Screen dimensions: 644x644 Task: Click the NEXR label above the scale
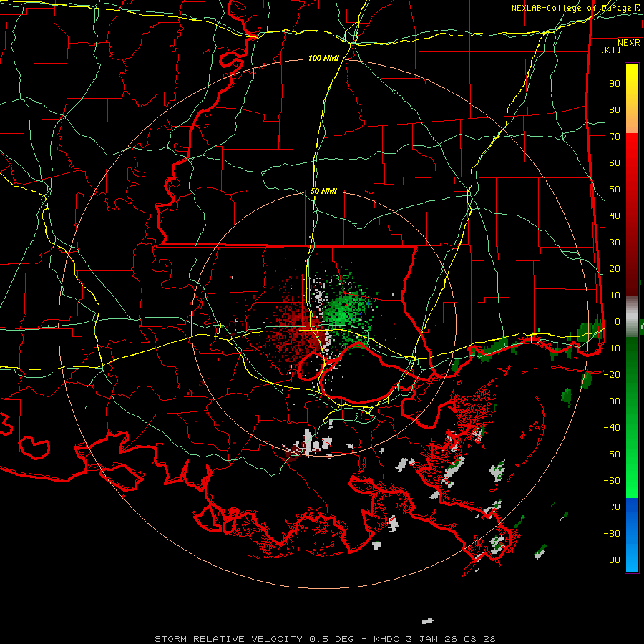629,43
